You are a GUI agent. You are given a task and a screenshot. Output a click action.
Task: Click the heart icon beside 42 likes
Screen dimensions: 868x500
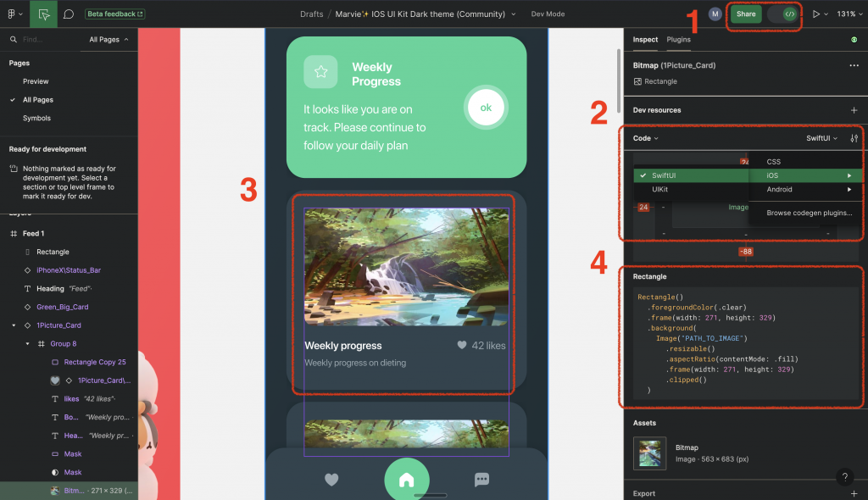[462, 346]
